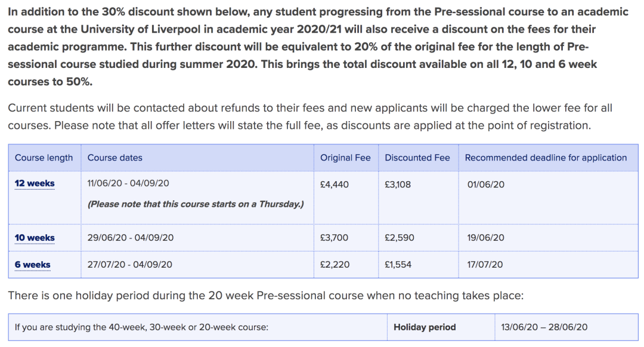Click the £4,440 original fee cell
Image resolution: width=644 pixels, height=347 pixels.
click(x=335, y=185)
